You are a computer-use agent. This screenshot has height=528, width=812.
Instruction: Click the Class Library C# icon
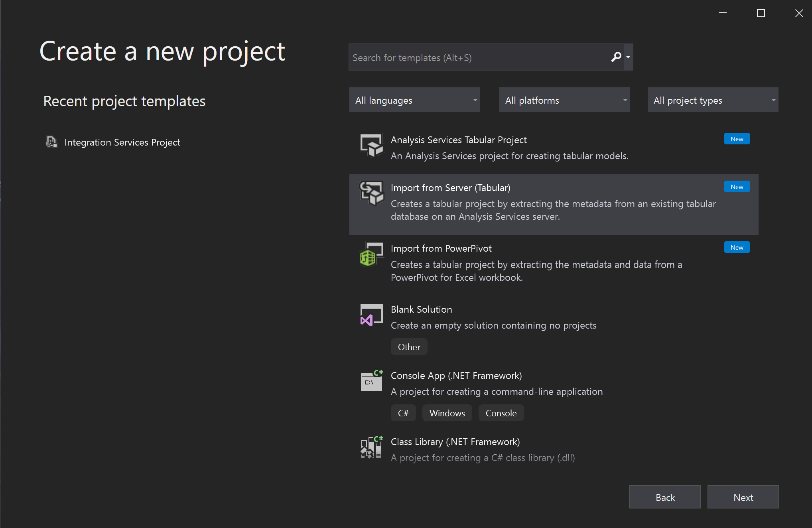point(372,447)
